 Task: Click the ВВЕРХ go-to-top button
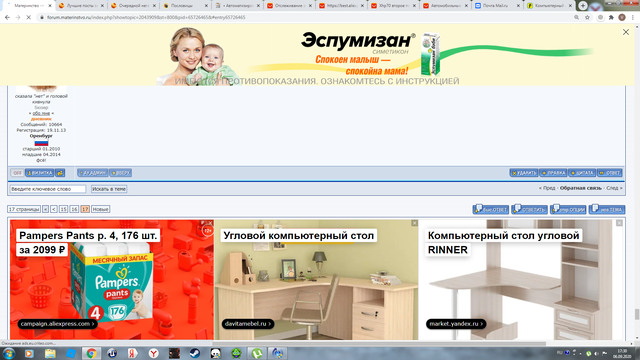click(120, 173)
